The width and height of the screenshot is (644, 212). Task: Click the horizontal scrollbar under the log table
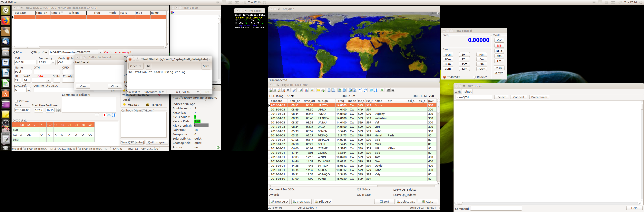[353, 186]
